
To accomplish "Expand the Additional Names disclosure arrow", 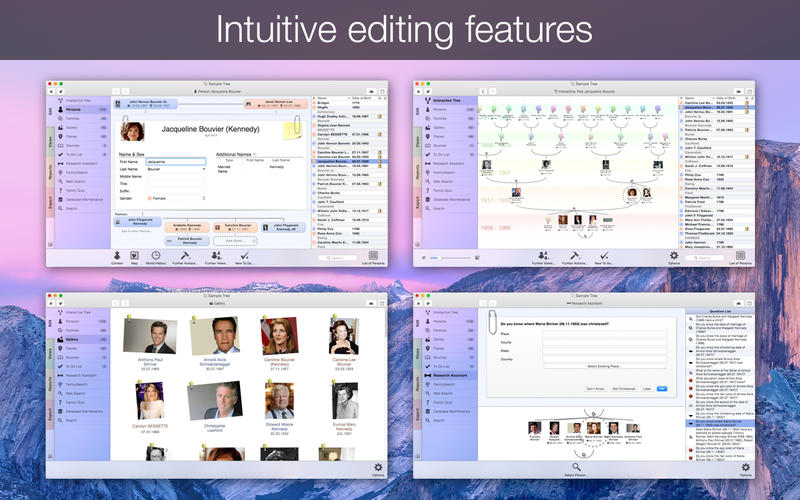I will pyautogui.click(x=255, y=154).
